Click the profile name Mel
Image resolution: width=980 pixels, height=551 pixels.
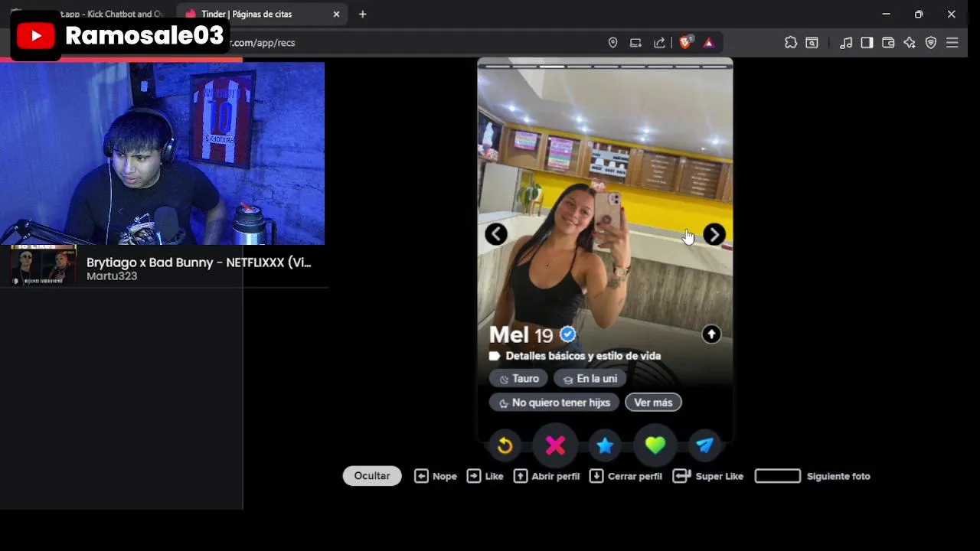pos(509,334)
